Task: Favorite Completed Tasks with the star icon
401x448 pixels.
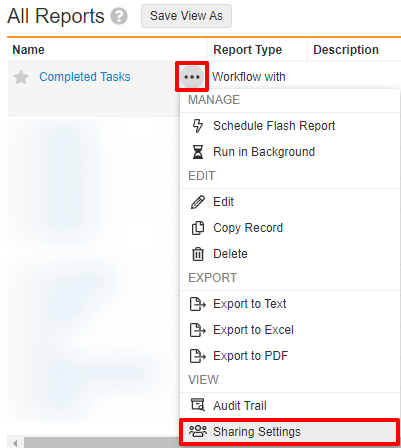Action: 21,77
